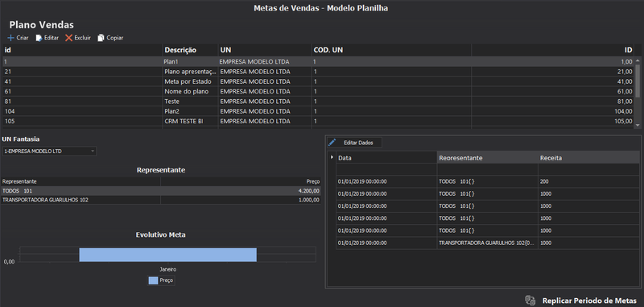Click the empty filter cell under Data
This screenshot has width=644, height=307.
(x=386, y=169)
